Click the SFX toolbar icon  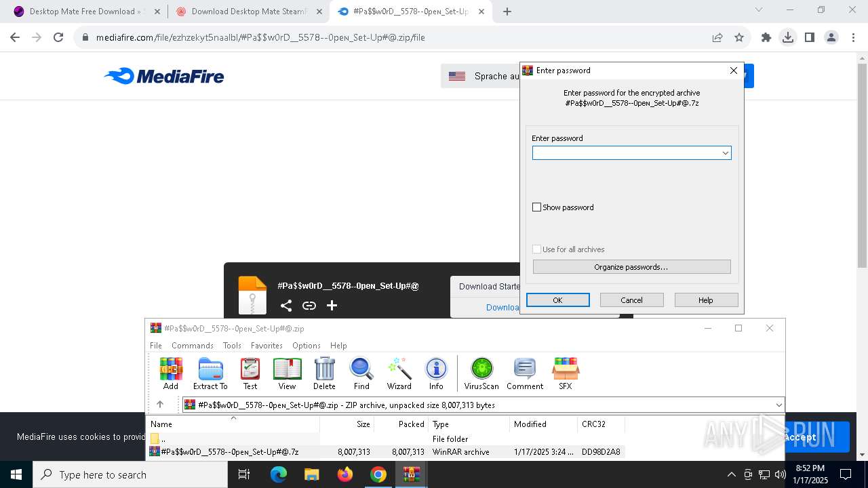[566, 373]
